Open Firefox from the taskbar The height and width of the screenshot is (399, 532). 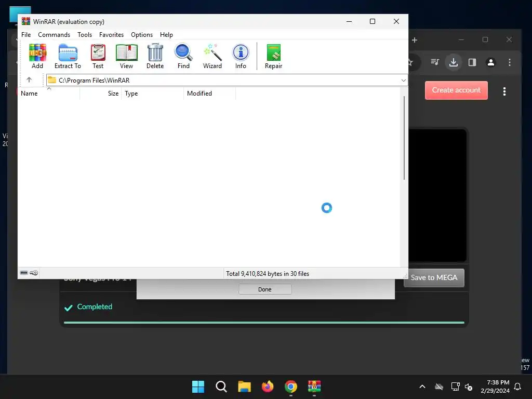(x=268, y=387)
